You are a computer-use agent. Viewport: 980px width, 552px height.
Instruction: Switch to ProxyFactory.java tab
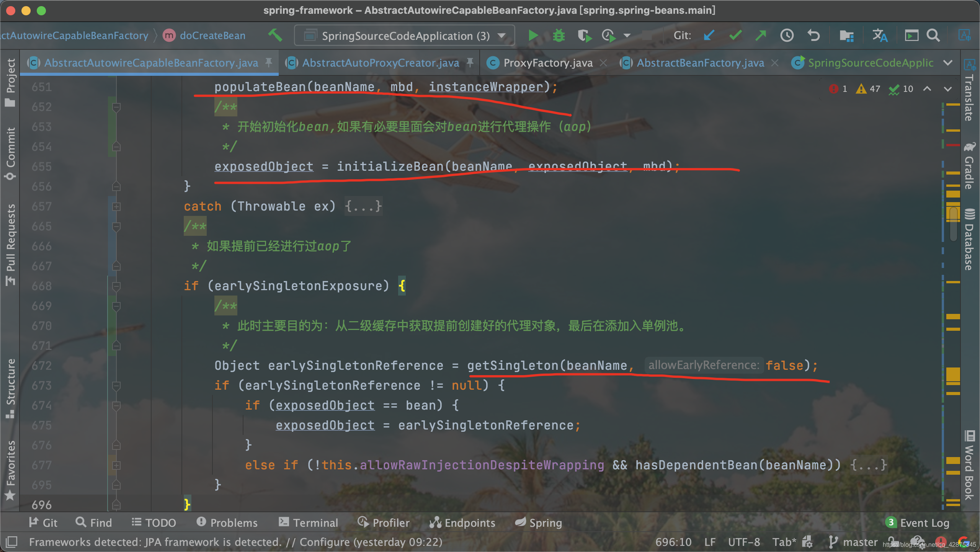coord(547,63)
